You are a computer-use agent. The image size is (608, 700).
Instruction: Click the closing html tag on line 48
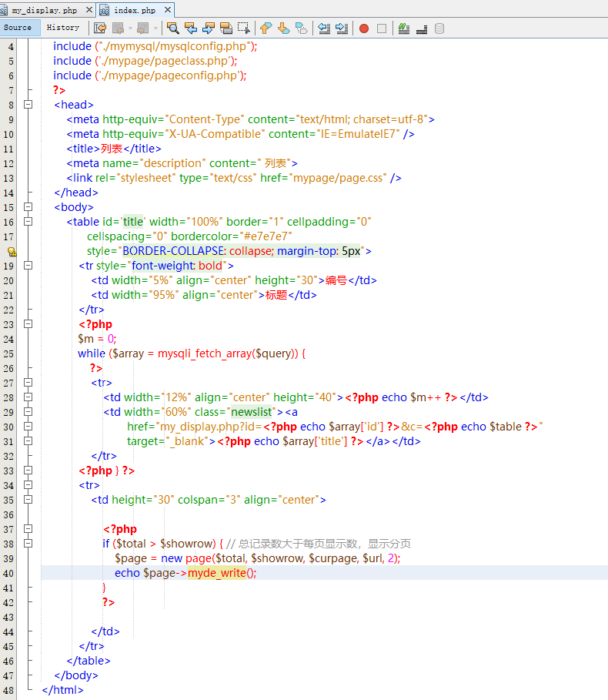63,690
